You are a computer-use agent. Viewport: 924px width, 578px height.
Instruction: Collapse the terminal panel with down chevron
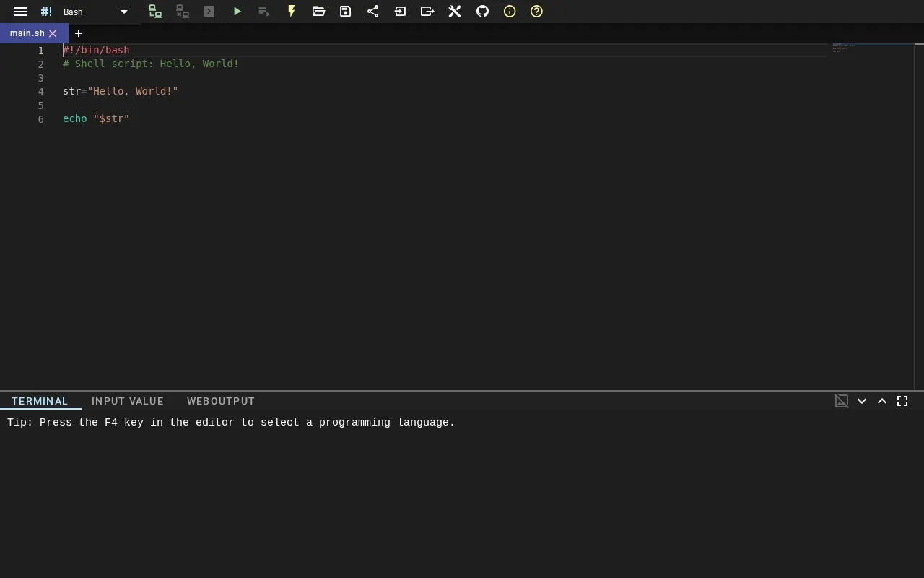point(862,401)
